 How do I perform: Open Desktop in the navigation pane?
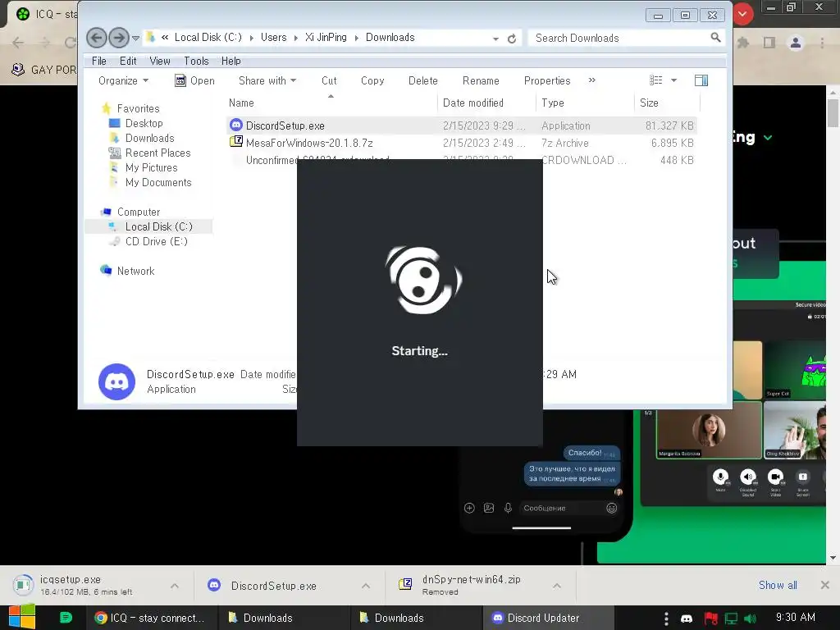click(x=144, y=123)
